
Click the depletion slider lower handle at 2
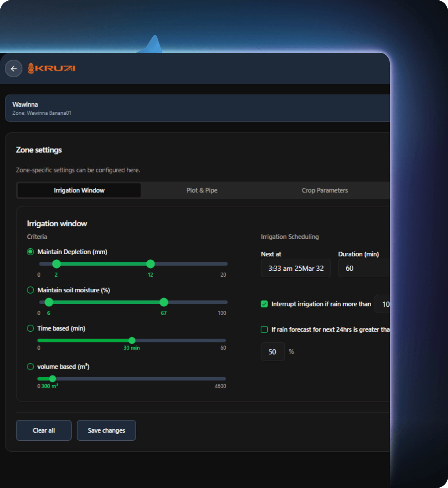pos(56,264)
